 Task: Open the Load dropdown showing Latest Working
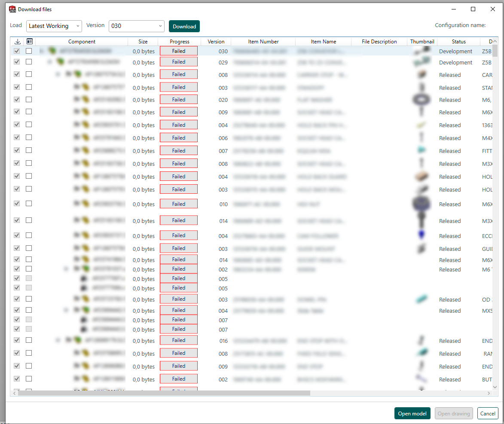pyautogui.click(x=54, y=26)
